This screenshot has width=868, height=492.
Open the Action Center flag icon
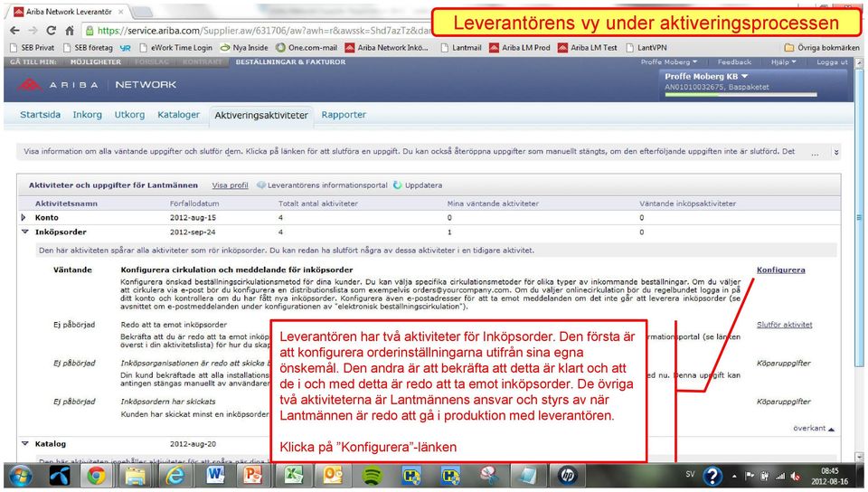coord(750,476)
